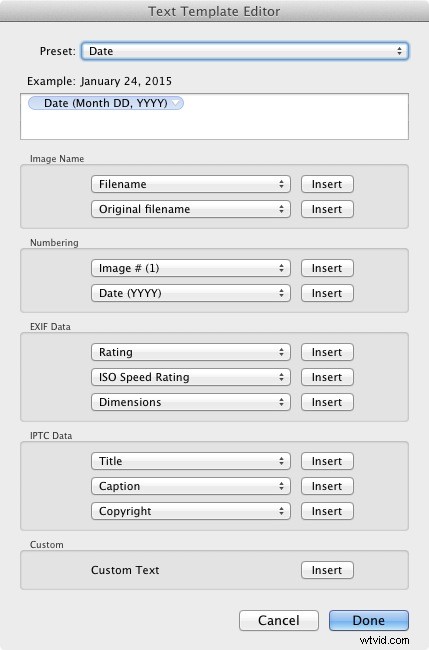Click the Done button
429x650 pixels.
point(368,620)
